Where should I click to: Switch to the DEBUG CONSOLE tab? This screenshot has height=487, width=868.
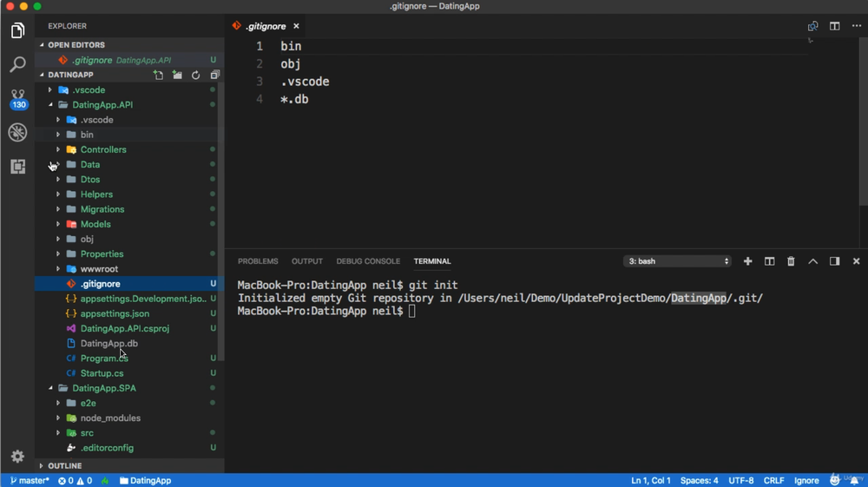368,261
